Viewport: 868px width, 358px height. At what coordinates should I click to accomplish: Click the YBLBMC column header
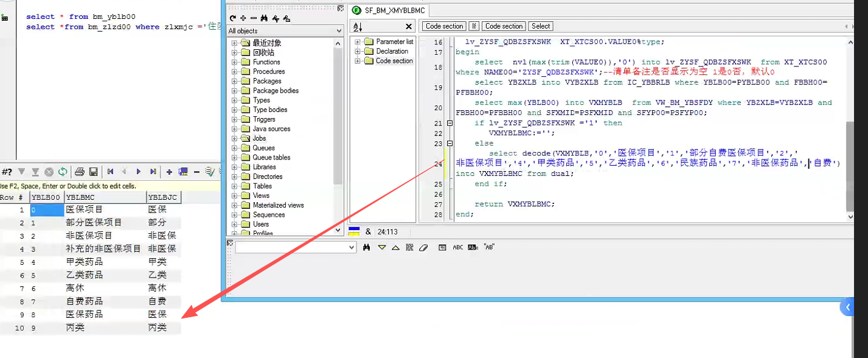click(x=105, y=197)
